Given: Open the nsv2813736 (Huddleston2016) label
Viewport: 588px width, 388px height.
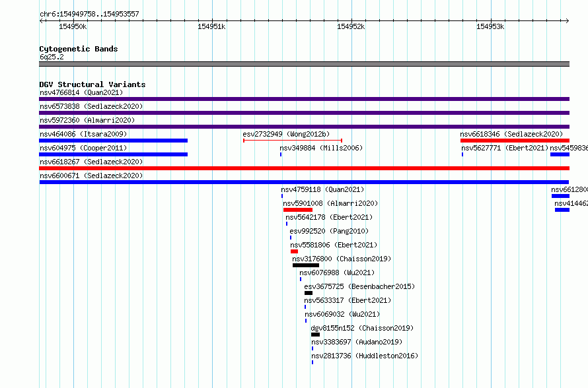Looking at the screenshot, I should (x=365, y=356).
